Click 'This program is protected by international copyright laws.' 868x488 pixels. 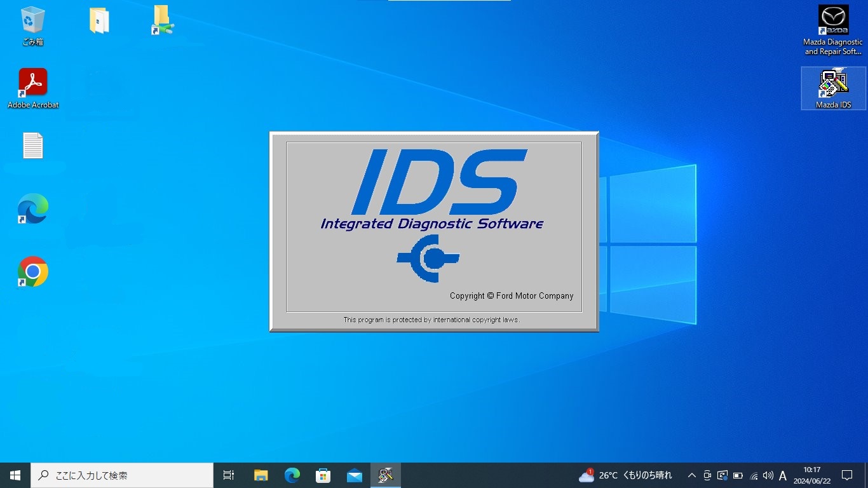click(x=431, y=320)
